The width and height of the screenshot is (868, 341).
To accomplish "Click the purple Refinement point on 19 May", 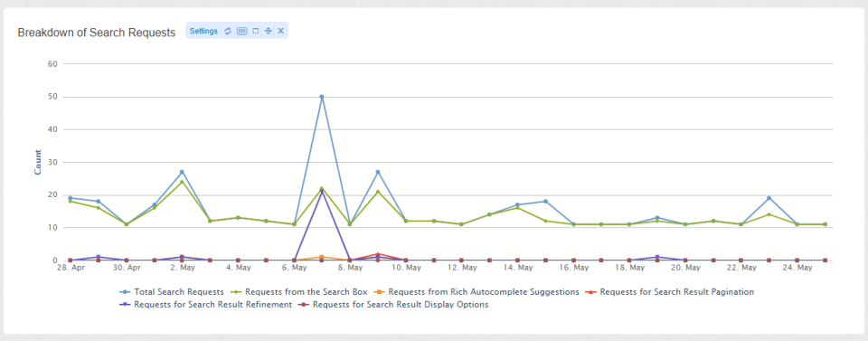I will [657, 257].
